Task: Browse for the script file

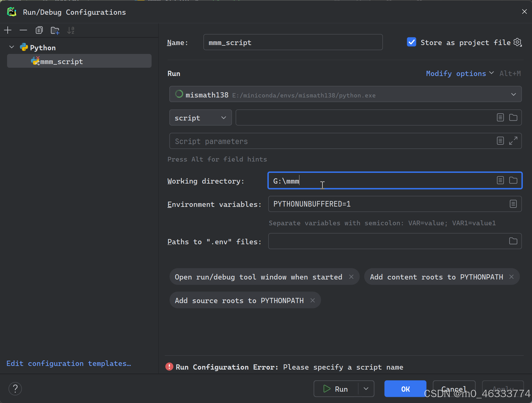Action: point(513,117)
